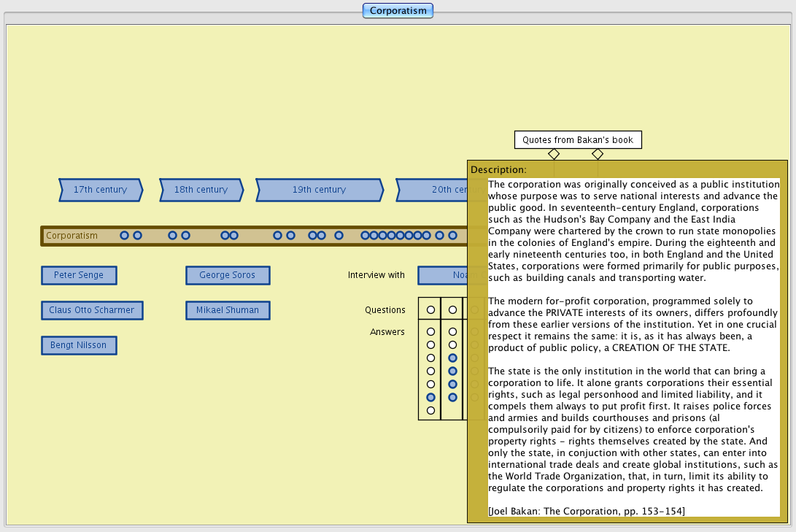The width and height of the screenshot is (796, 532).
Task: Click the top answer circle in second column
Action: [x=452, y=331]
